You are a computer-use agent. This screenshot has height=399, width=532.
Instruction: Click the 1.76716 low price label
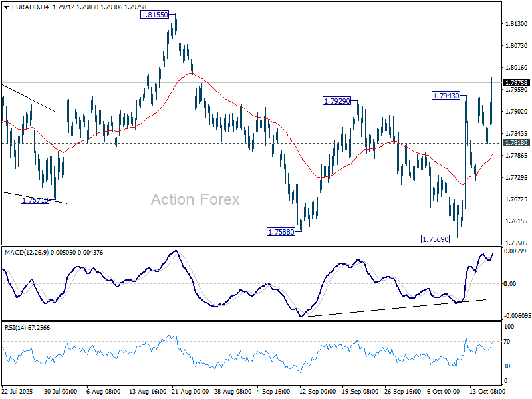(x=35, y=200)
